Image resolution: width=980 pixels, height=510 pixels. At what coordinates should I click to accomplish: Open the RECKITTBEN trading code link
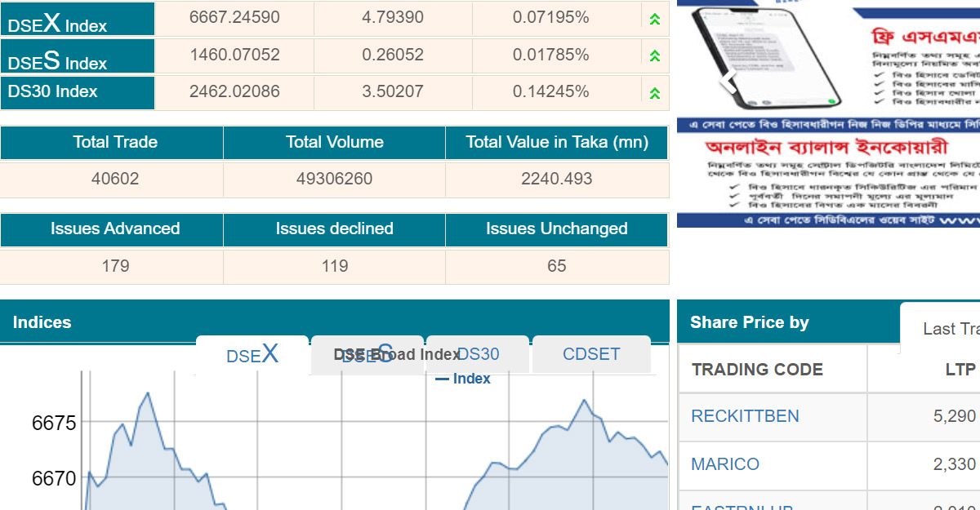[745, 416]
